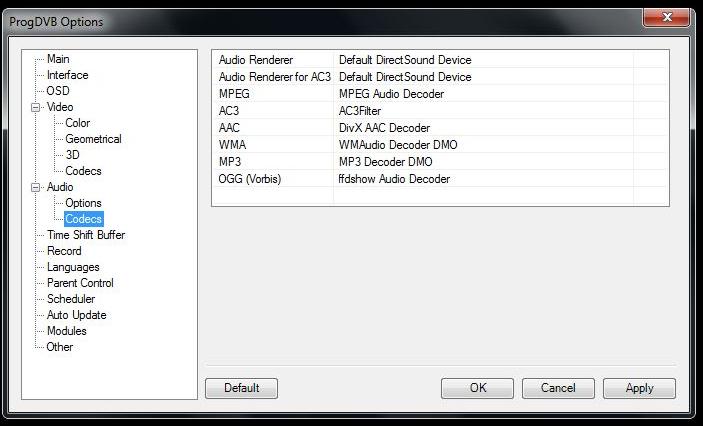Open Color settings under Video
The width and height of the screenshot is (703, 426).
(77, 123)
